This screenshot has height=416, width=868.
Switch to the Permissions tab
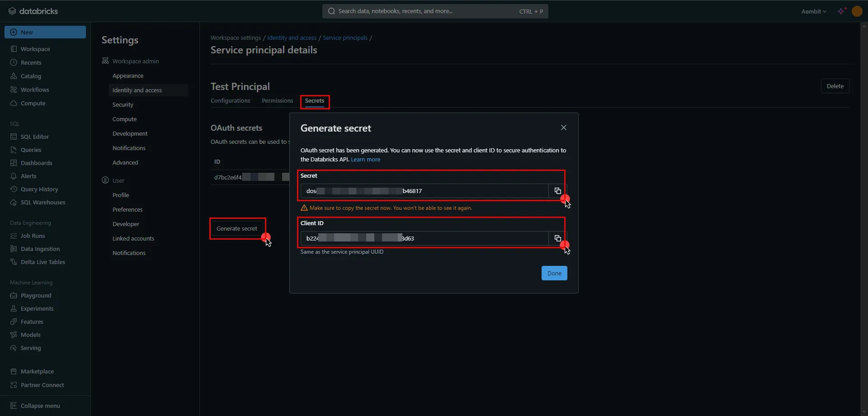pos(277,100)
